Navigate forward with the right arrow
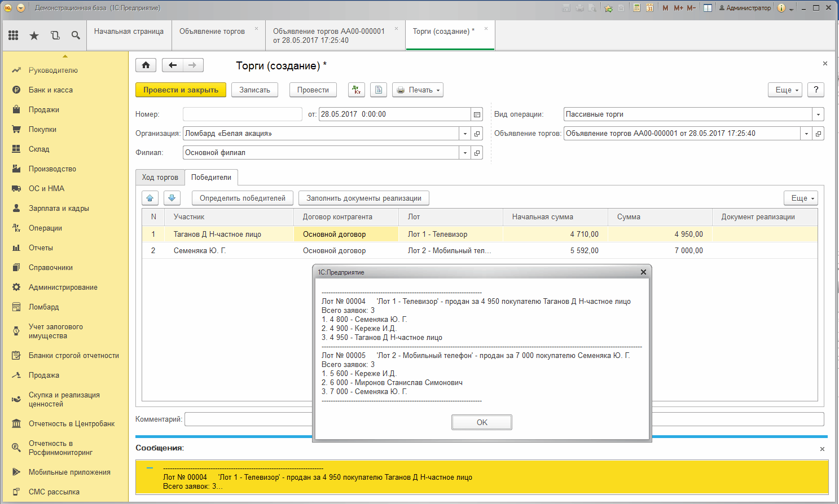Screen dimensions: 839x504 point(193,65)
